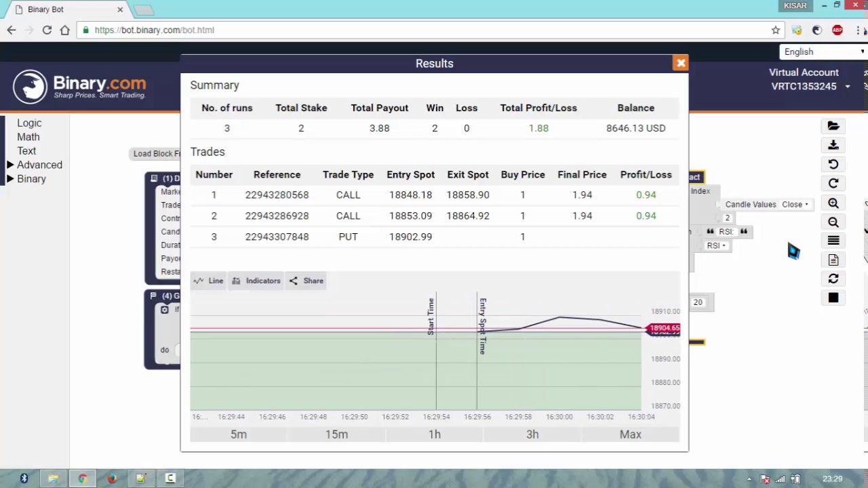This screenshot has height=488, width=868.
Task: Click entry spot 18902.99
Action: click(x=410, y=237)
